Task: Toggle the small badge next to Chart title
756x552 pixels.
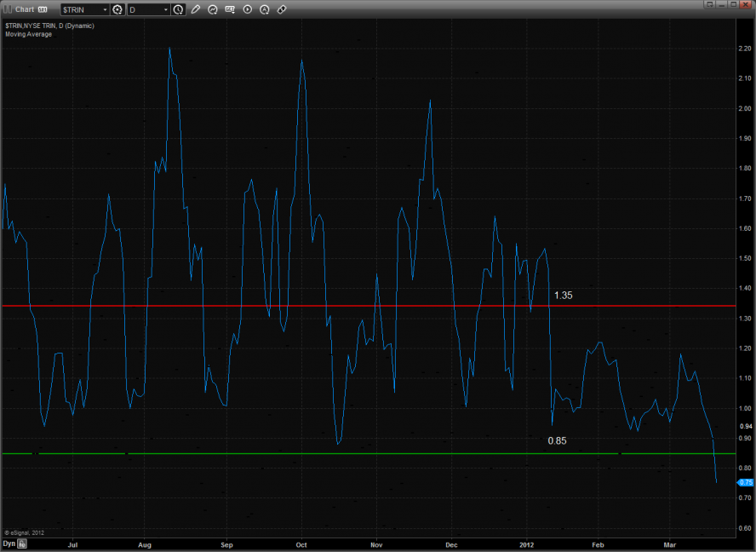Action: pos(43,9)
